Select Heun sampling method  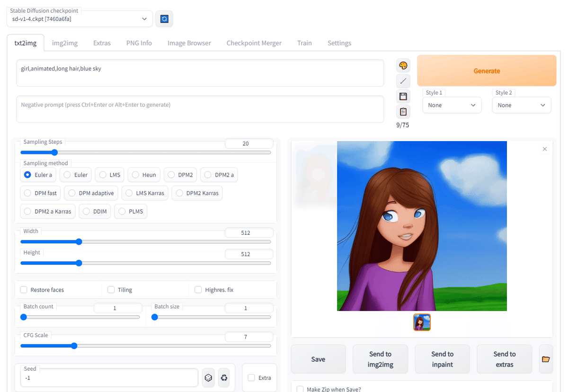(x=144, y=175)
